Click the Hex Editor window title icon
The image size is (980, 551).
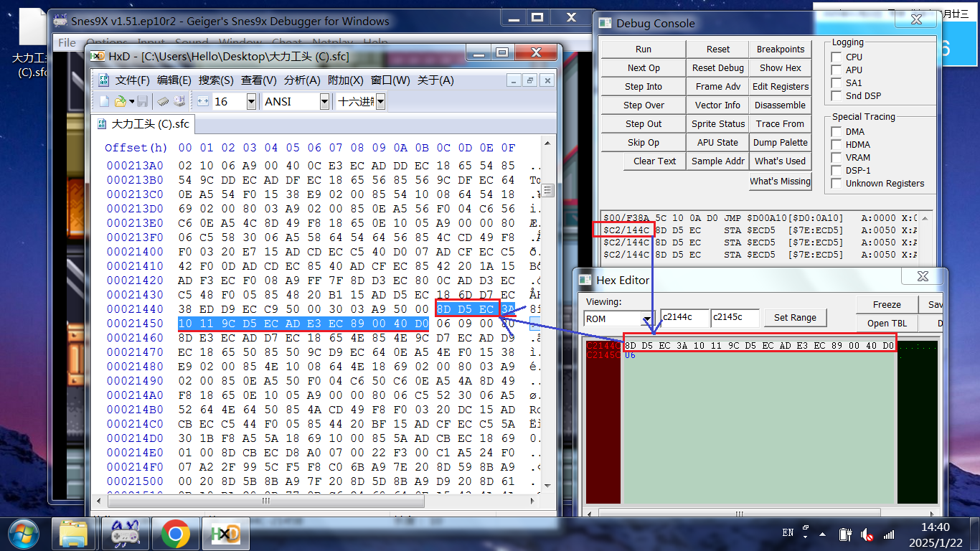click(585, 280)
